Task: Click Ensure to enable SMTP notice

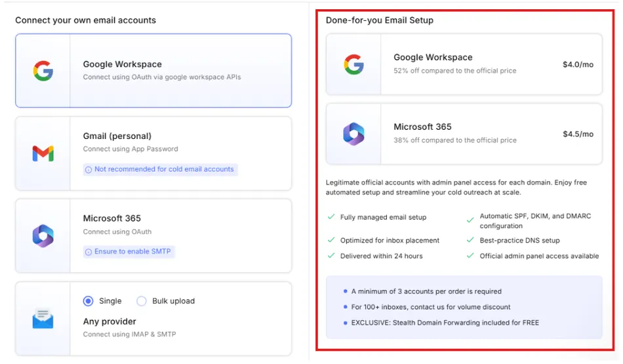Action: tap(129, 252)
